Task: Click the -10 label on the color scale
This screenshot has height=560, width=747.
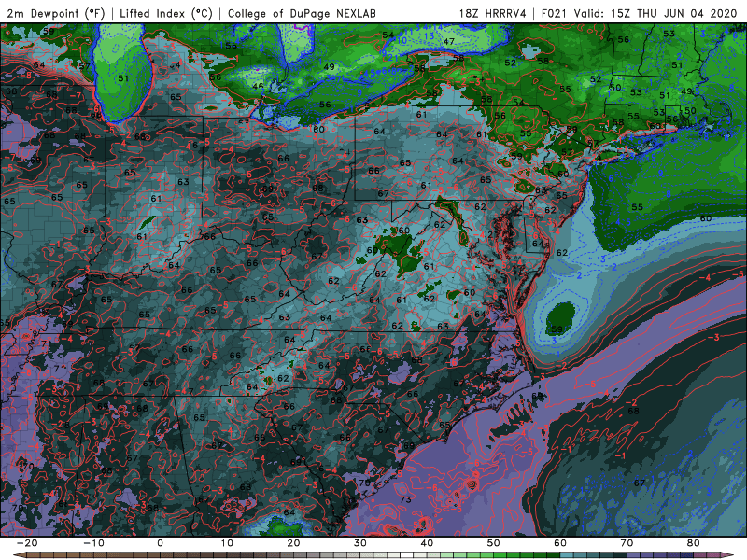Action: [93, 543]
